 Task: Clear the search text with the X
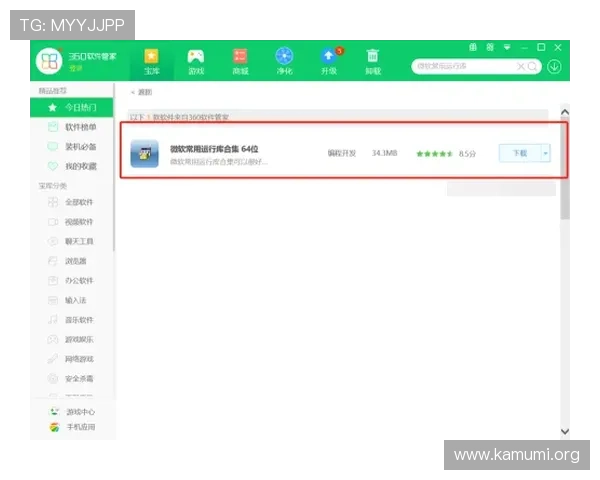click(520, 67)
